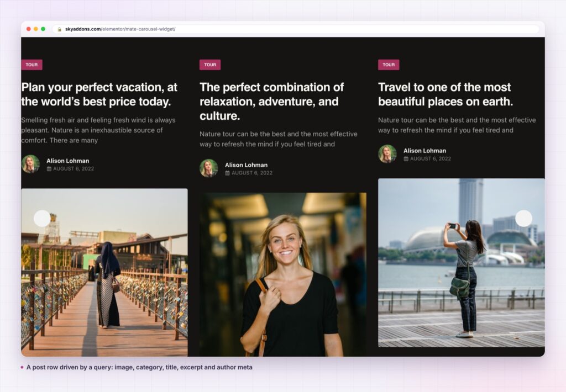The height and width of the screenshot is (392, 566).
Task: Open the "Plan your perfect vacation" post title
Action: [x=99, y=94]
